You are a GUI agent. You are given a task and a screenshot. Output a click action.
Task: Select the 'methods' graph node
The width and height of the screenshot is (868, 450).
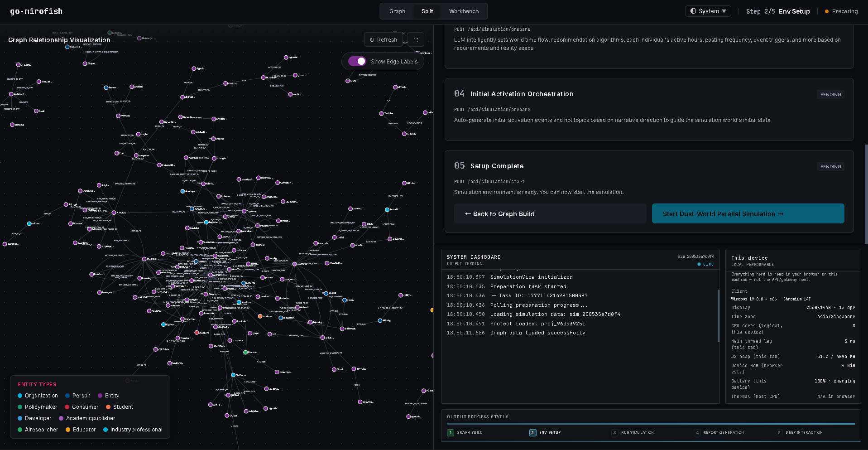(x=118, y=116)
